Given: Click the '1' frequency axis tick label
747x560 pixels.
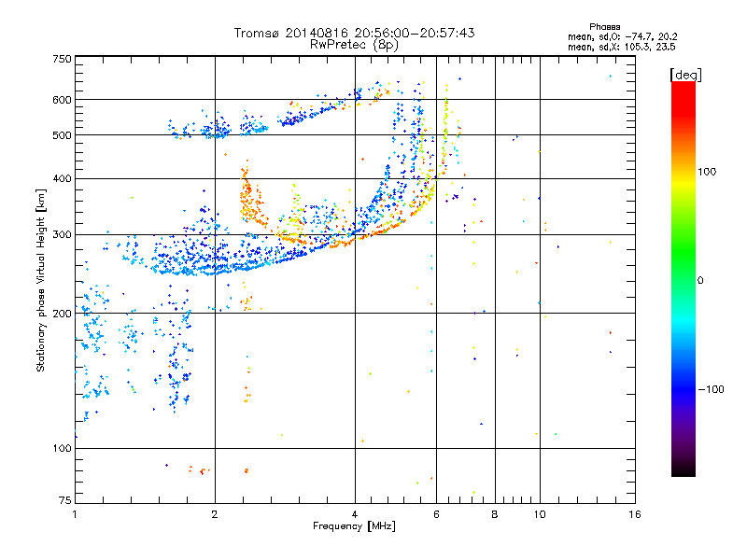Looking at the screenshot, I should point(75,514).
